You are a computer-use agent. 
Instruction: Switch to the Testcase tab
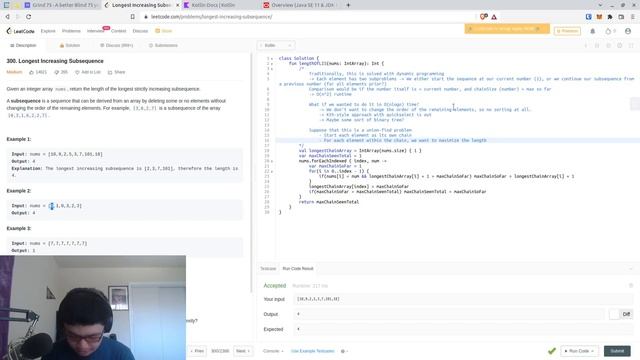268,269
